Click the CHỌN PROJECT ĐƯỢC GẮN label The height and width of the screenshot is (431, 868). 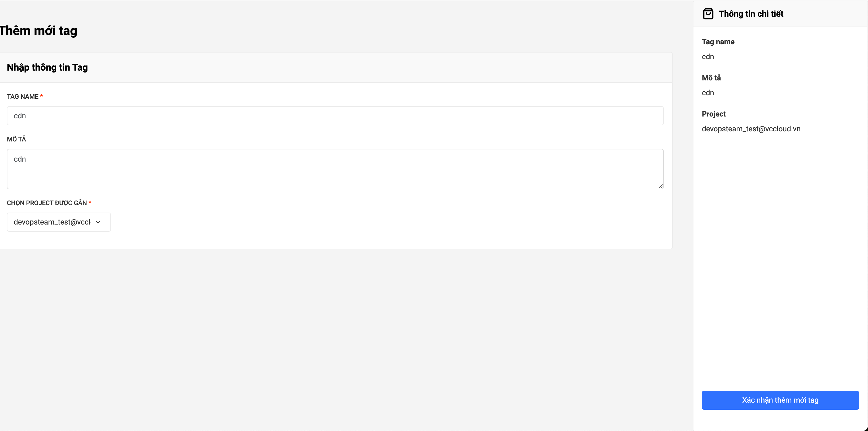point(47,203)
